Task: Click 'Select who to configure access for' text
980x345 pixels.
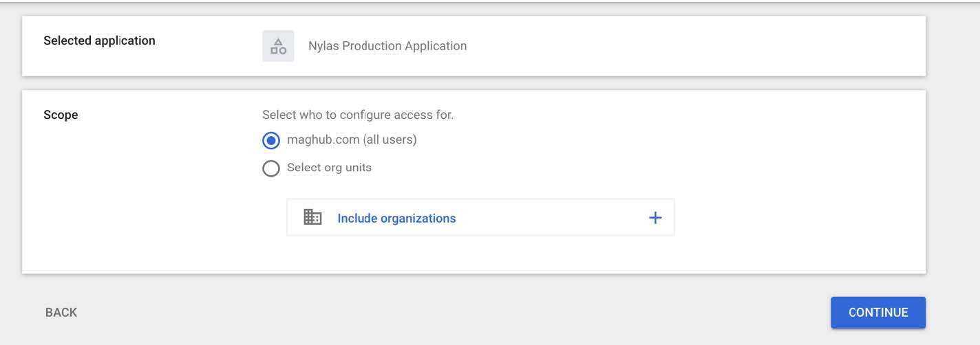Action: click(358, 115)
